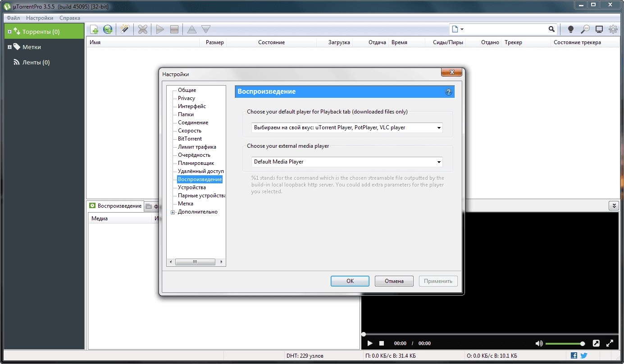
Task: Click the light bulb icon in toolbar
Action: 571,29
